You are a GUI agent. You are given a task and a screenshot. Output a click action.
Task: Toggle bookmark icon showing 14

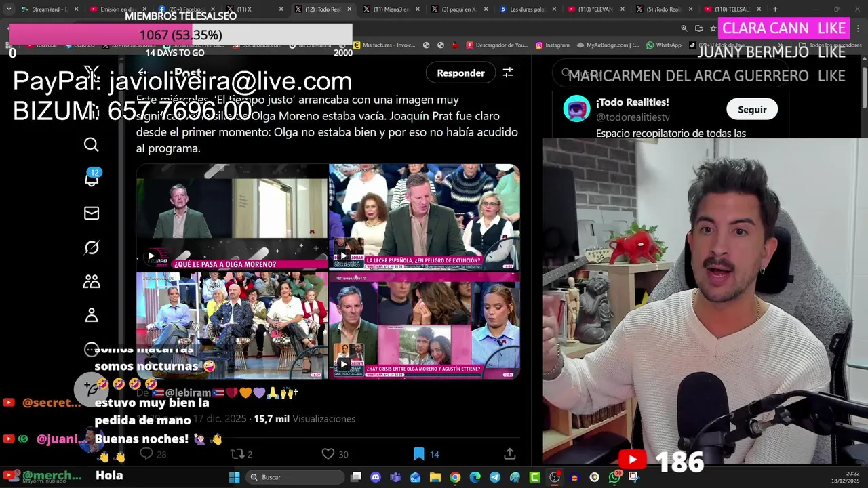(419, 454)
